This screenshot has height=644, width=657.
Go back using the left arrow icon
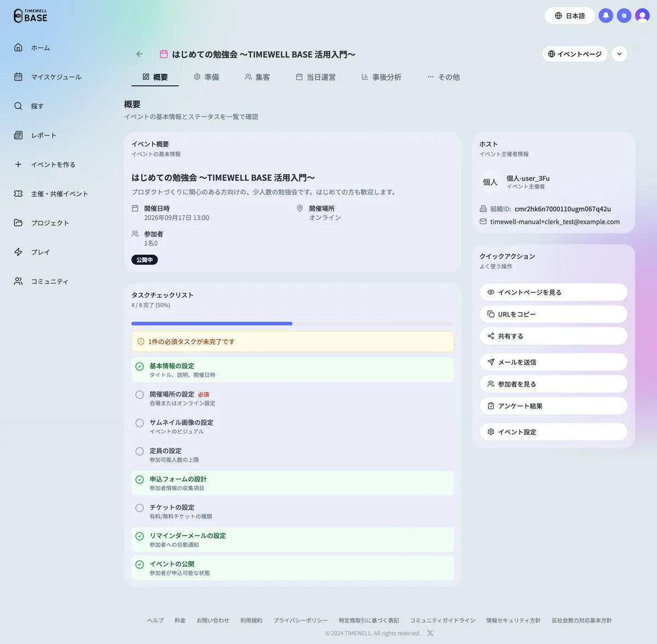click(140, 54)
